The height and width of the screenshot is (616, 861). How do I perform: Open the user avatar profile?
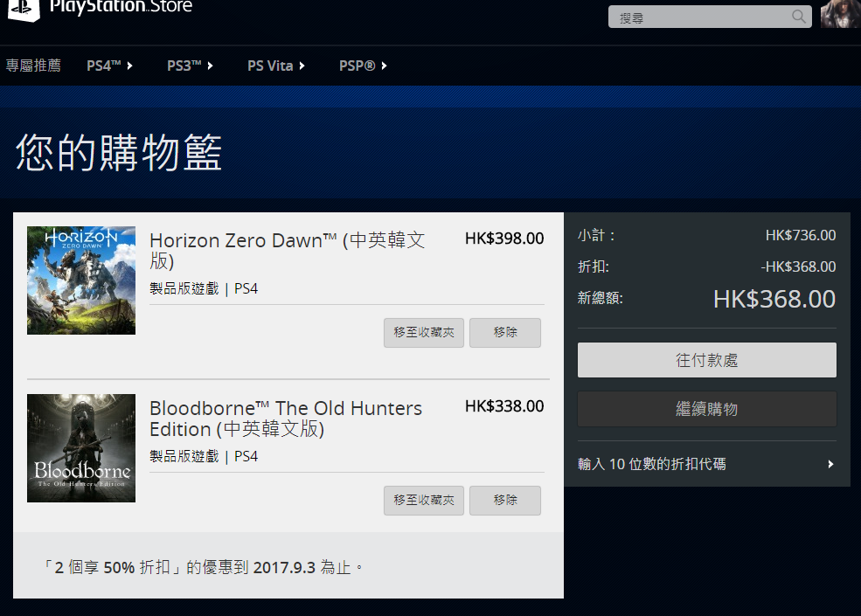point(839,14)
